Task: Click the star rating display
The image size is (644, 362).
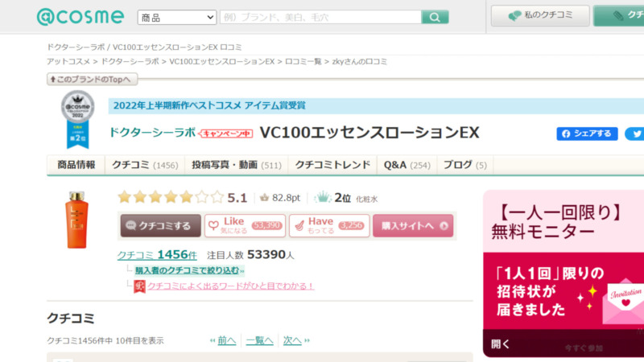Action: [x=171, y=197]
